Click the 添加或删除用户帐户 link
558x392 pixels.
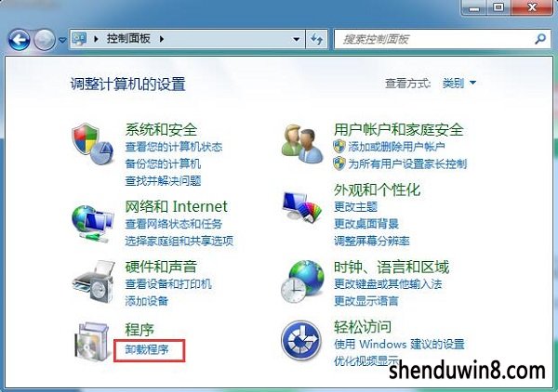click(x=396, y=146)
